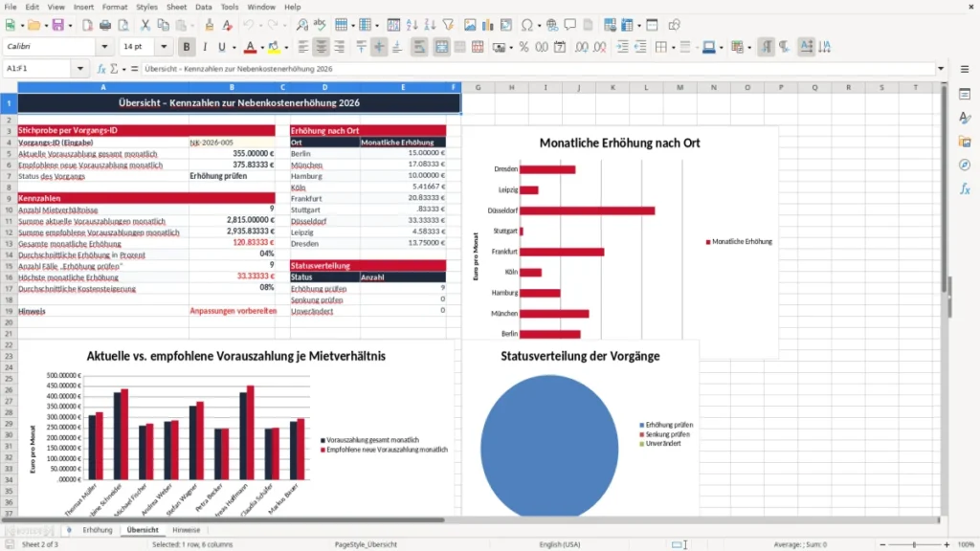This screenshot has height=551, width=980.
Task: Insert a chart via toolbar icon
Action: coord(488,25)
